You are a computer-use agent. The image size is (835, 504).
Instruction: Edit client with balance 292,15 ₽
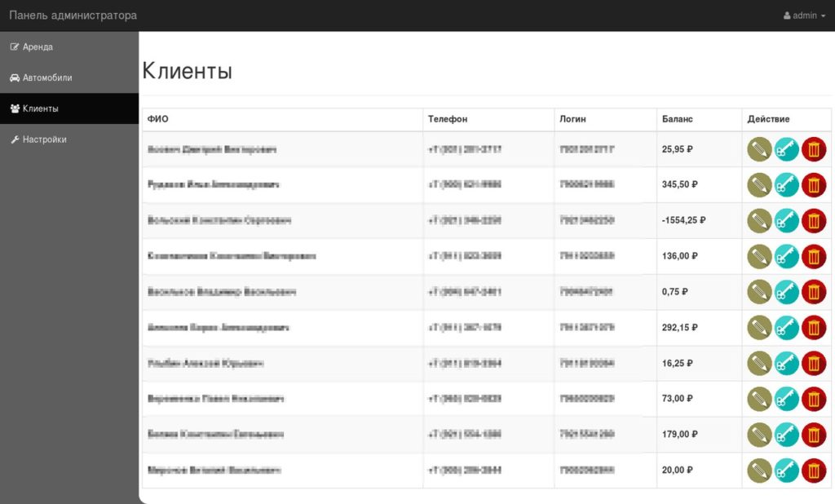[759, 328]
